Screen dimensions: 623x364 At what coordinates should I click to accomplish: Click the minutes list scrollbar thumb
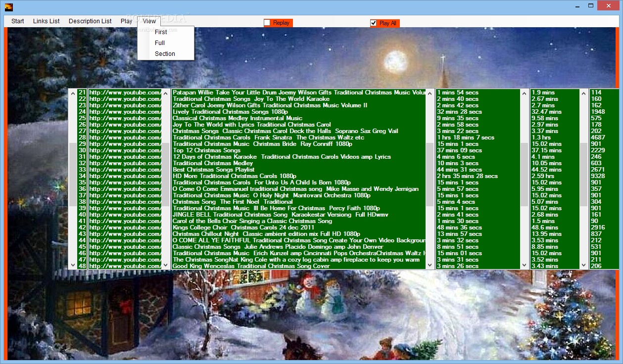(583, 175)
